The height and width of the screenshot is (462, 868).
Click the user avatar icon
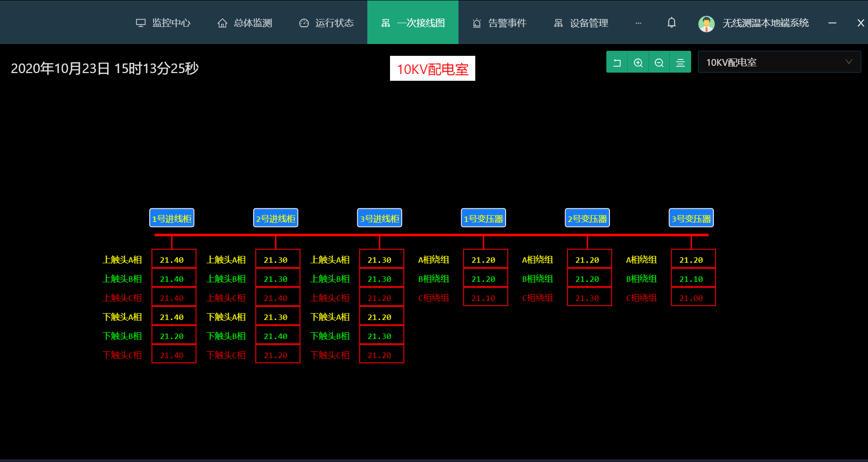[706, 23]
